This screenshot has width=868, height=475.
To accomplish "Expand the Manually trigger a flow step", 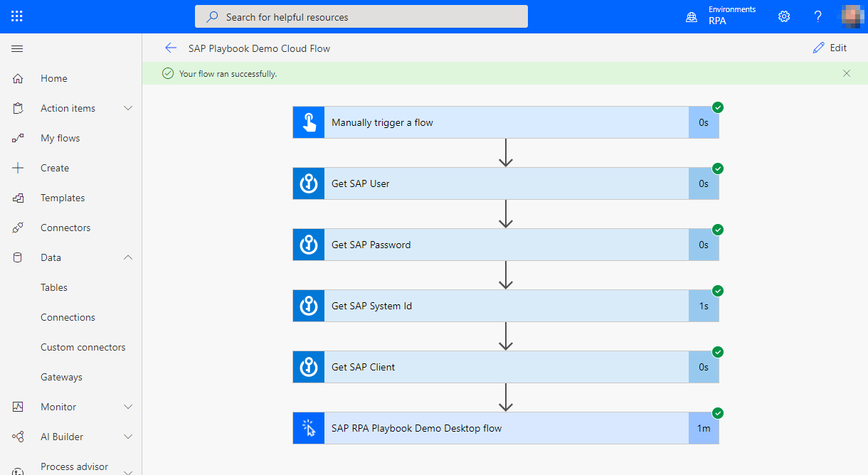I will [506, 122].
